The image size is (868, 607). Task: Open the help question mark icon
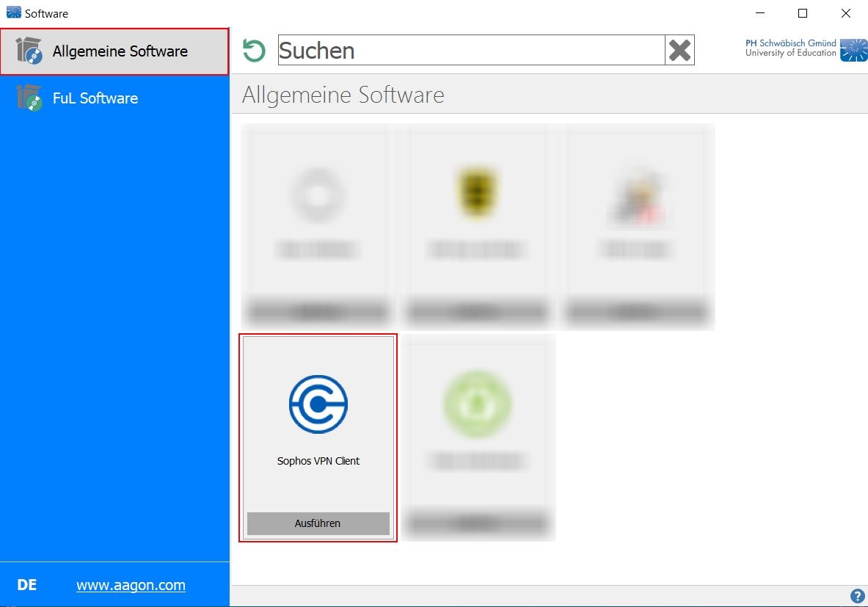pos(856,595)
